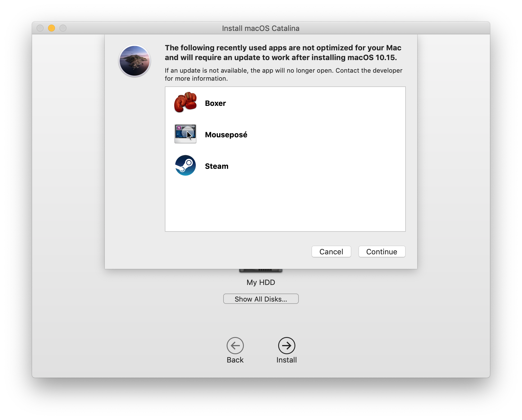Select the Steam row label
Viewport: 522px width, 420px height.
(217, 166)
